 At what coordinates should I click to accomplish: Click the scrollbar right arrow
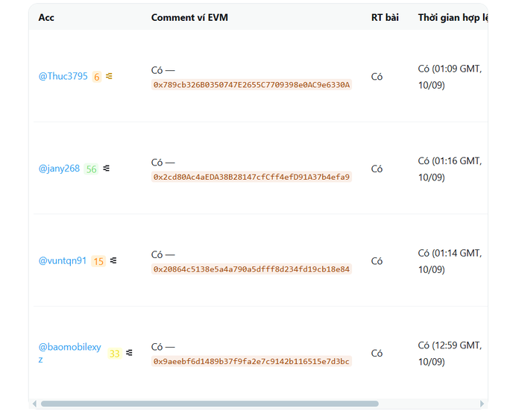(482, 404)
